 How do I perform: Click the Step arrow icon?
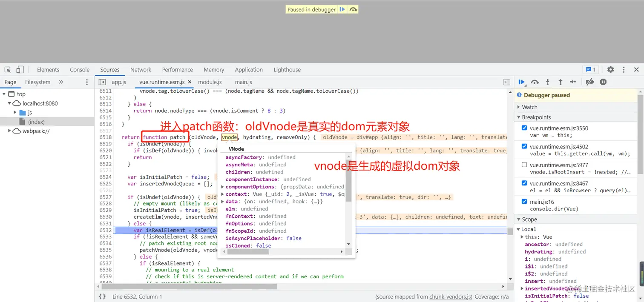click(573, 82)
